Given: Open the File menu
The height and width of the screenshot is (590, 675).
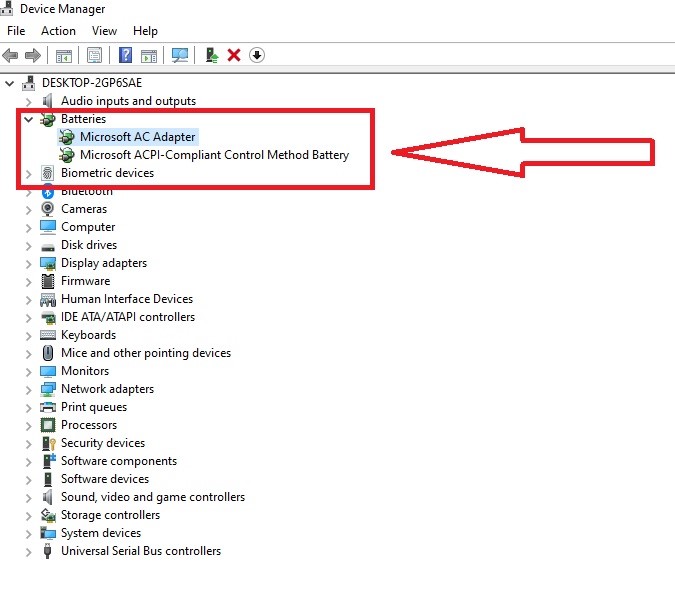Looking at the screenshot, I should [16, 31].
